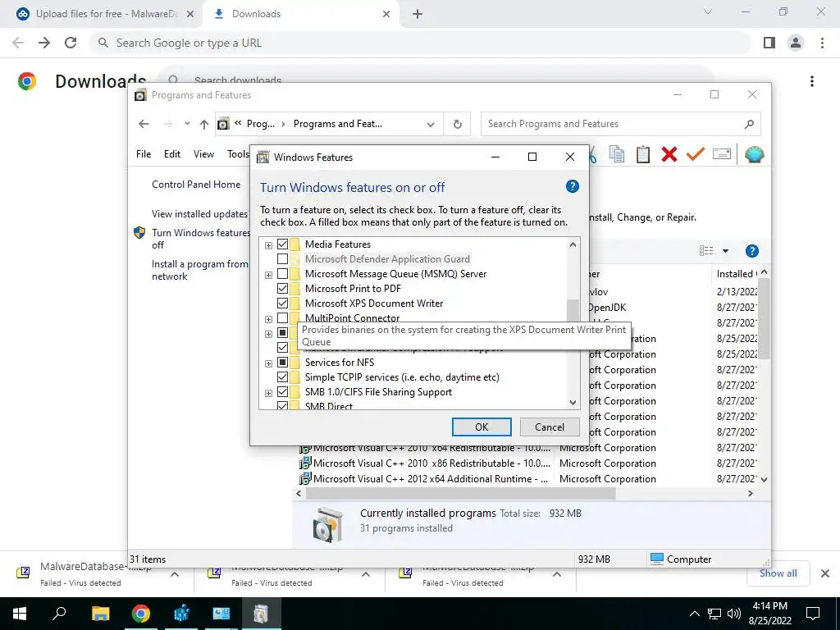The height and width of the screenshot is (630, 840).
Task: Uncheck Simple TCPIP services checkbox
Action: pyautogui.click(x=282, y=377)
